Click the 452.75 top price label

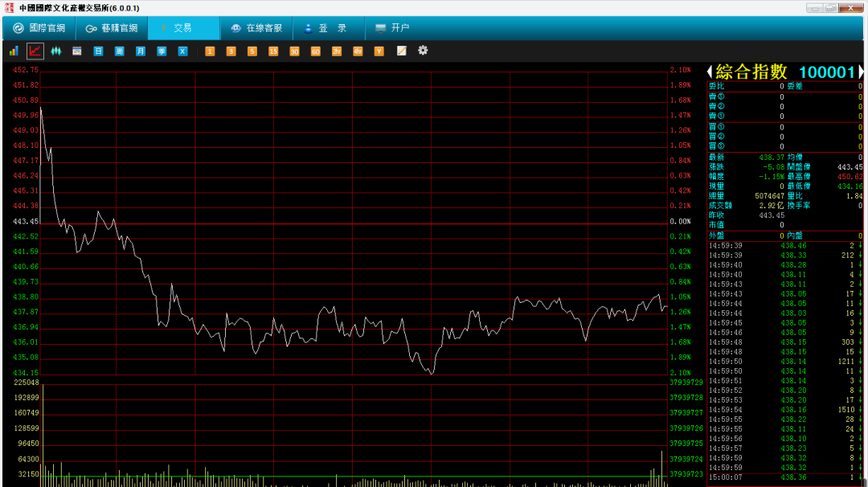pyautogui.click(x=26, y=70)
